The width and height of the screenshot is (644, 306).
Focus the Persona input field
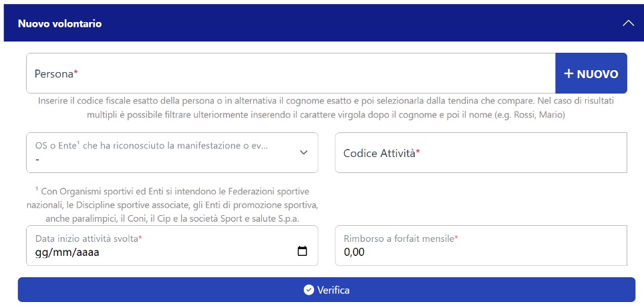pyautogui.click(x=291, y=73)
